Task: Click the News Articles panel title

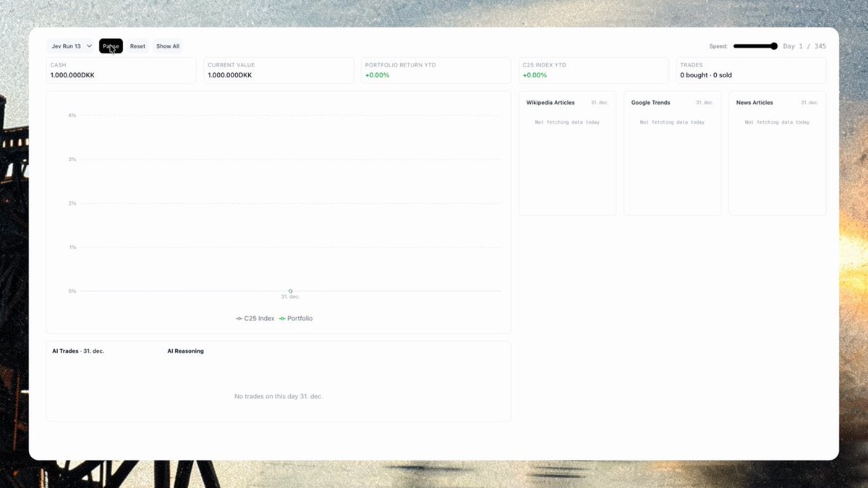Action: [754, 103]
